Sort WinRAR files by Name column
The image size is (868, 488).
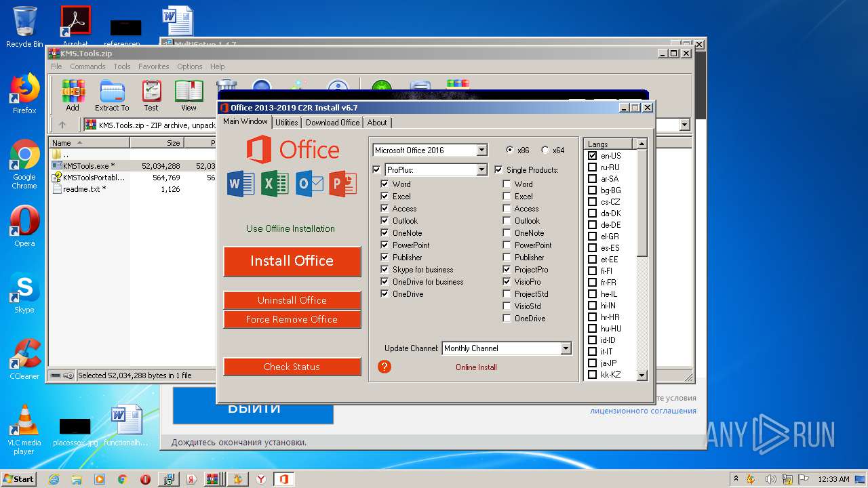tap(90, 143)
